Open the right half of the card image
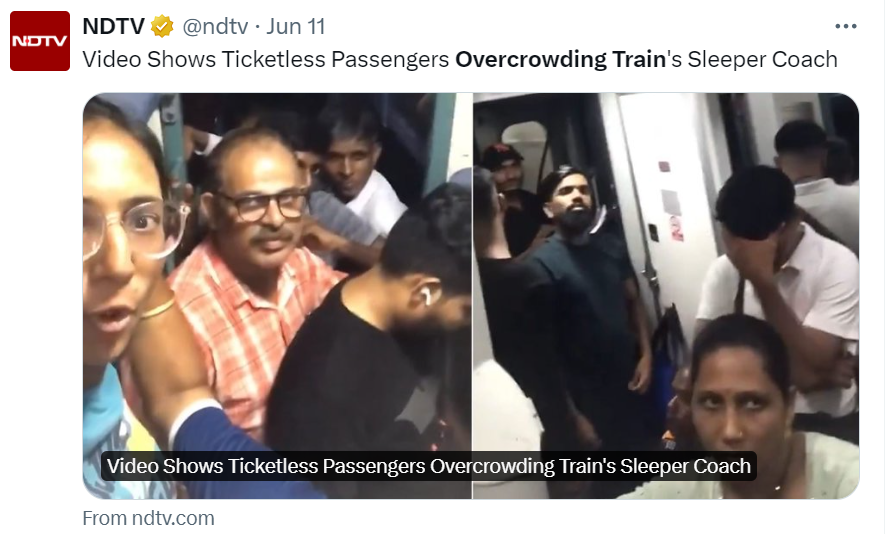The image size is (890, 534). pyautogui.click(x=666, y=296)
